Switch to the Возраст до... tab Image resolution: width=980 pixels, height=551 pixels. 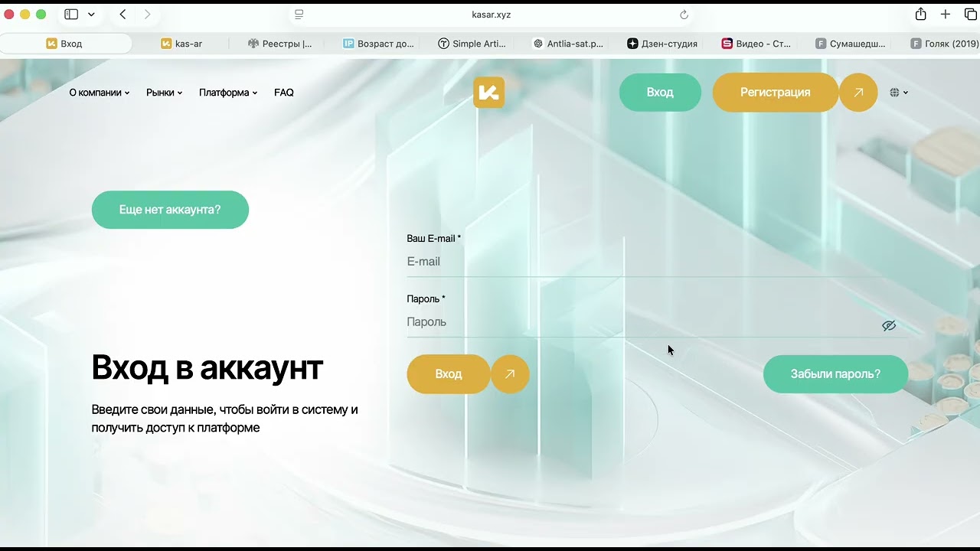[378, 44]
